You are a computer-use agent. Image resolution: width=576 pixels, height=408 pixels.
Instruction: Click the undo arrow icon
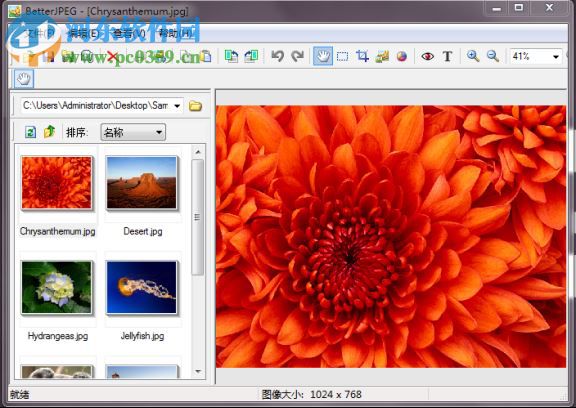pos(278,56)
